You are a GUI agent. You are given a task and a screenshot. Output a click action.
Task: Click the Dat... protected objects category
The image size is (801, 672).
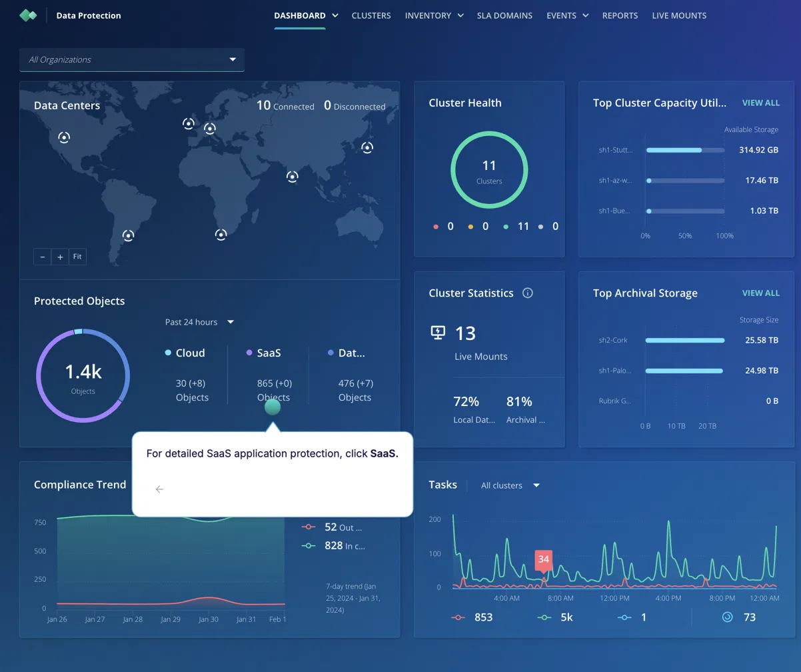[x=346, y=353]
